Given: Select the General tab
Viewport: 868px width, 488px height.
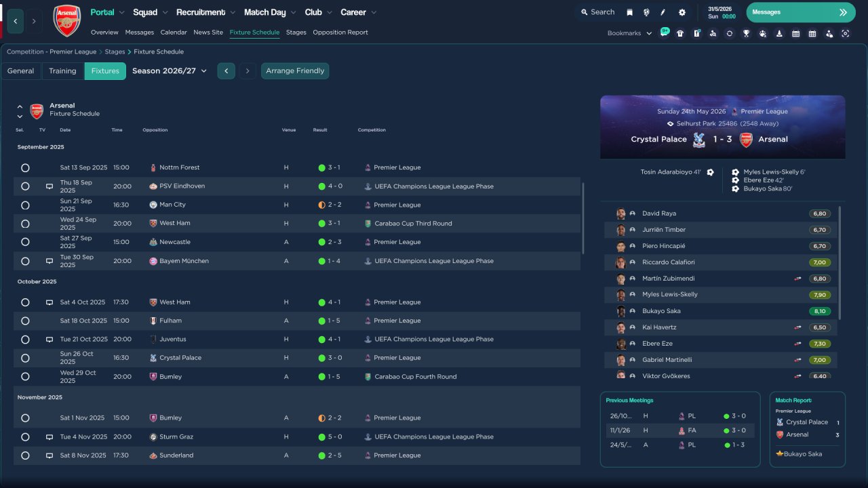Looking at the screenshot, I should click(x=21, y=71).
